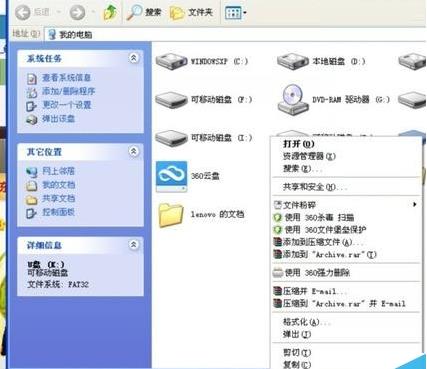This screenshot has width=427, height=369.
Task: Choose 压缩到 "Archive.rar" 并 E-mail
Action: (346, 303)
